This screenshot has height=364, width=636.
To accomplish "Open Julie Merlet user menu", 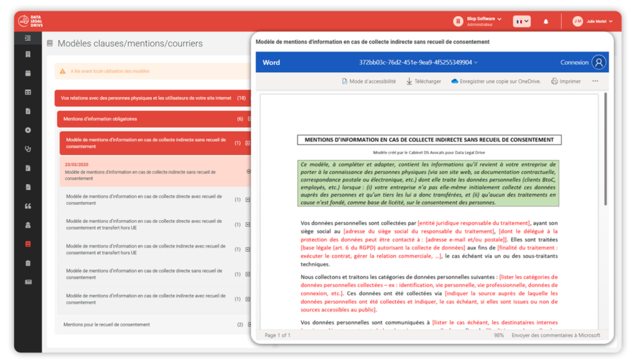I will pyautogui.click(x=599, y=21).
